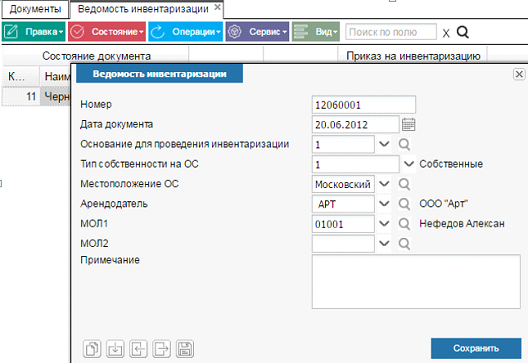Screen dimensions: 528x364
Task: Search lookup for Основание для проведения инвентаризации
Action: click(404, 144)
